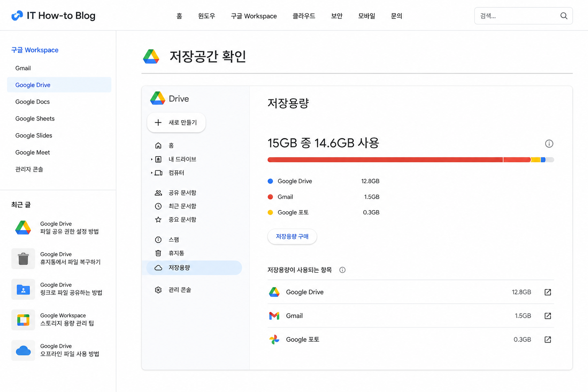588x392 pixels.
Task: Open Gmail row external link icon
Action: [x=548, y=316]
